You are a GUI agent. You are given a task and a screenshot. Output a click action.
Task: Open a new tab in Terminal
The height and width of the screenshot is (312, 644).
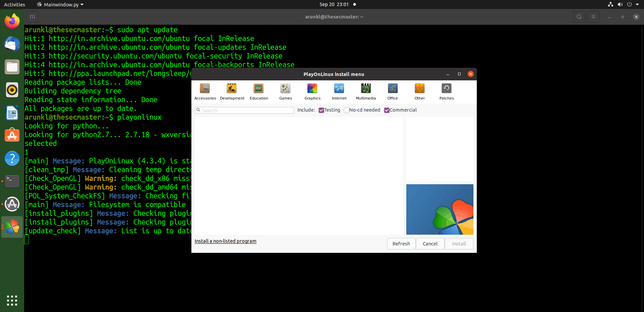32,17
